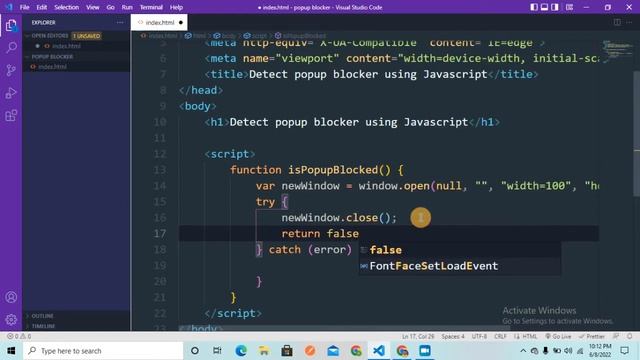Open the Source Control view
This screenshot has height=360, width=640.
coord(11,70)
